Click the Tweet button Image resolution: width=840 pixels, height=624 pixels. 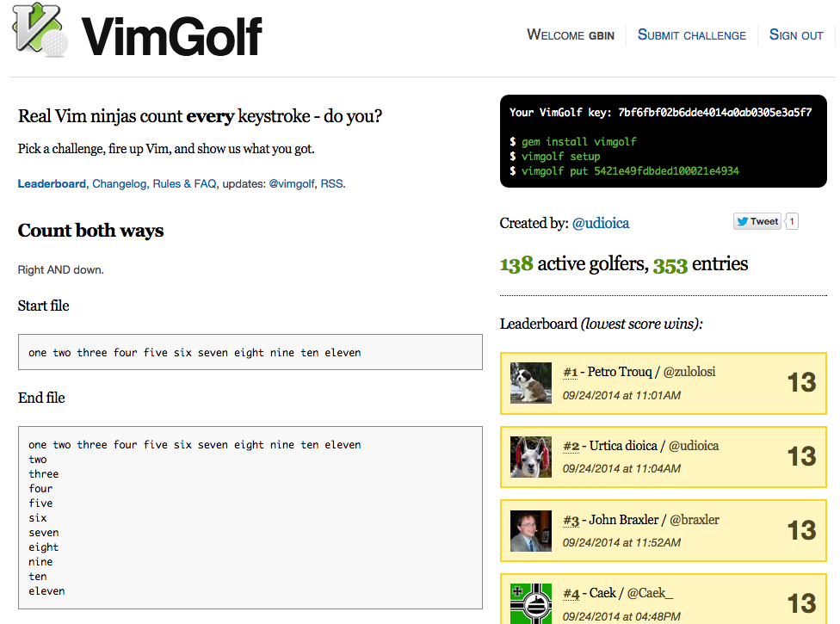tap(757, 221)
